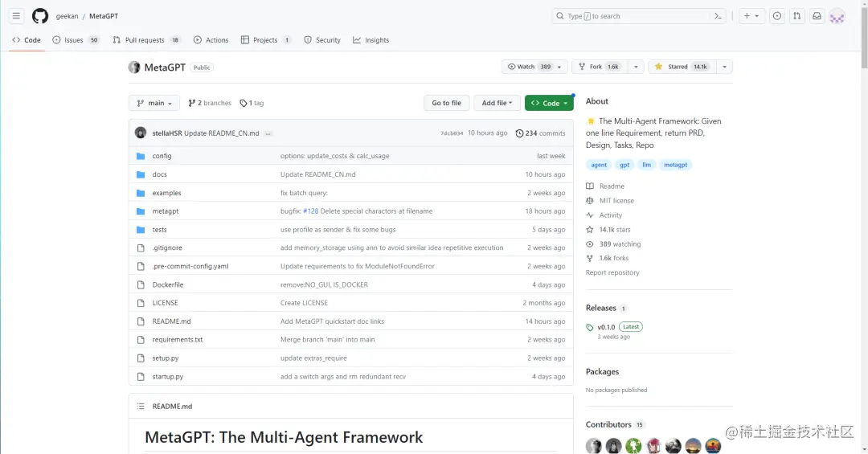Click the v0.1.0 release tag icon

point(590,327)
